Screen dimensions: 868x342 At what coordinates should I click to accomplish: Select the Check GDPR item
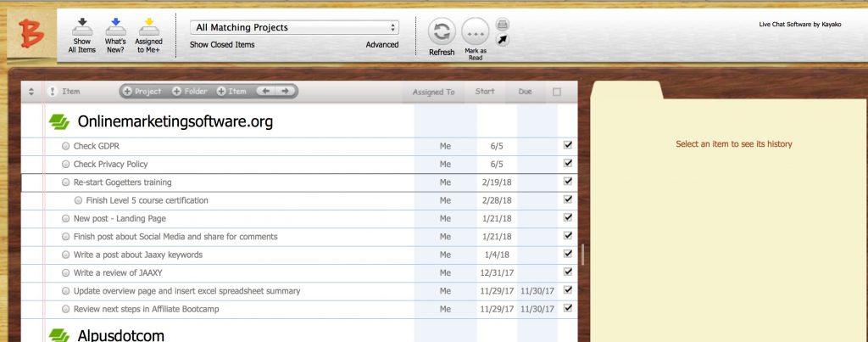(x=97, y=146)
